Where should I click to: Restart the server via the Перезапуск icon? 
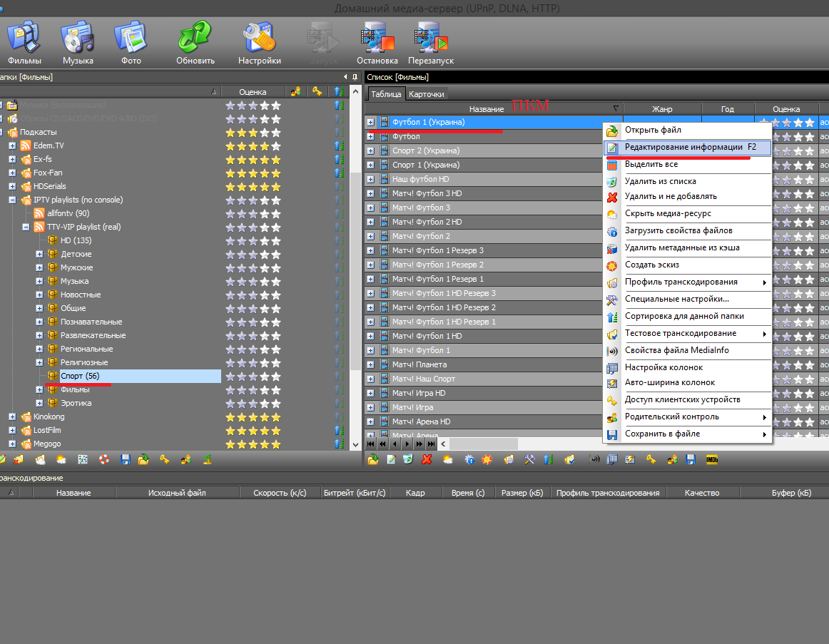[431, 43]
